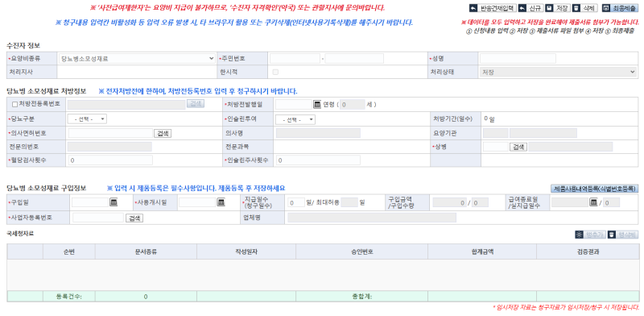The height and width of the screenshot is (316, 644).
Task: Click the 순번 column header
Action: click(69, 252)
